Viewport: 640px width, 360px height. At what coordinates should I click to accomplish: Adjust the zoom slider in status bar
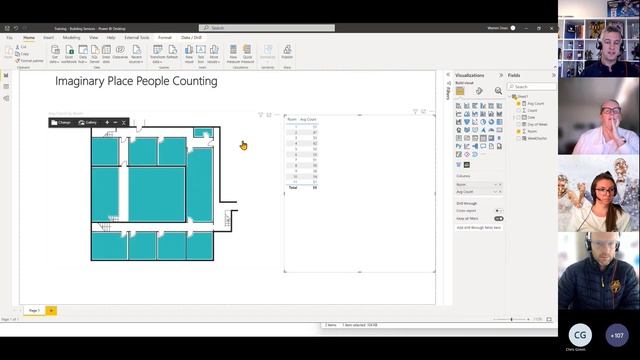[x=511, y=319]
